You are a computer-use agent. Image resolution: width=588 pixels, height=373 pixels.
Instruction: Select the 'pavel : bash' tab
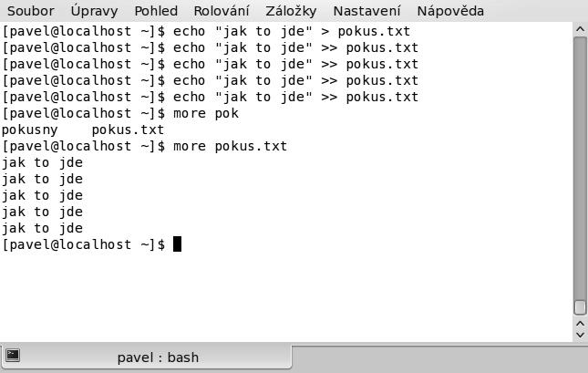pos(146,357)
